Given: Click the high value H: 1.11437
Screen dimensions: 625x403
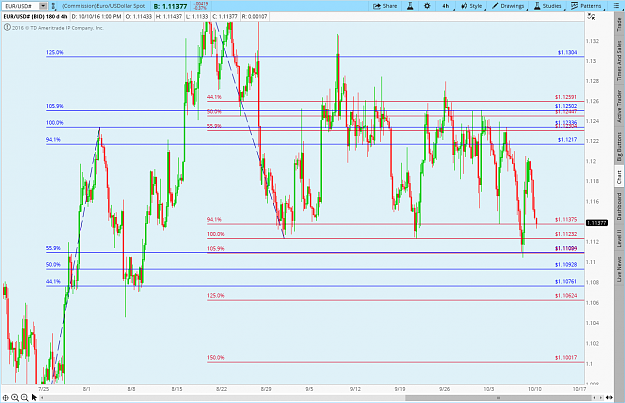Looking at the screenshot, I should tap(169, 16).
